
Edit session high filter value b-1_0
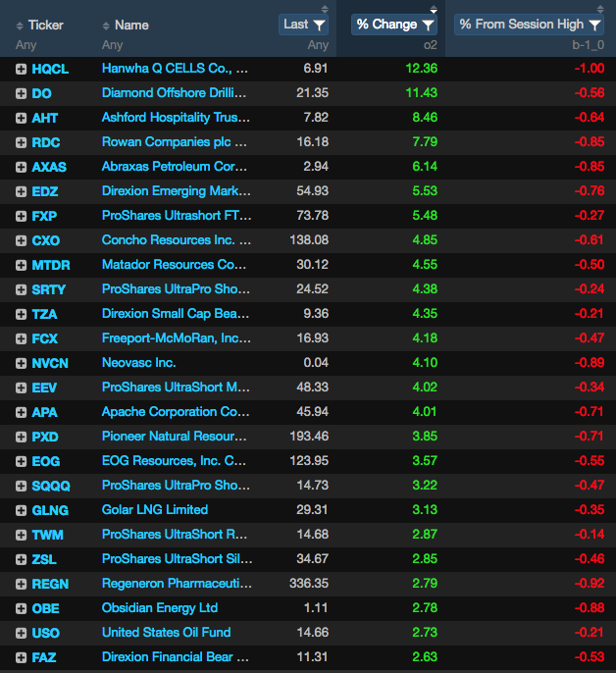tap(589, 45)
